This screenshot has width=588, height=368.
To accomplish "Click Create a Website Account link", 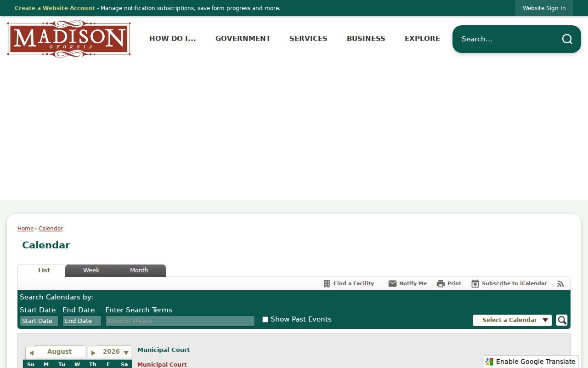I will click(x=55, y=8).
